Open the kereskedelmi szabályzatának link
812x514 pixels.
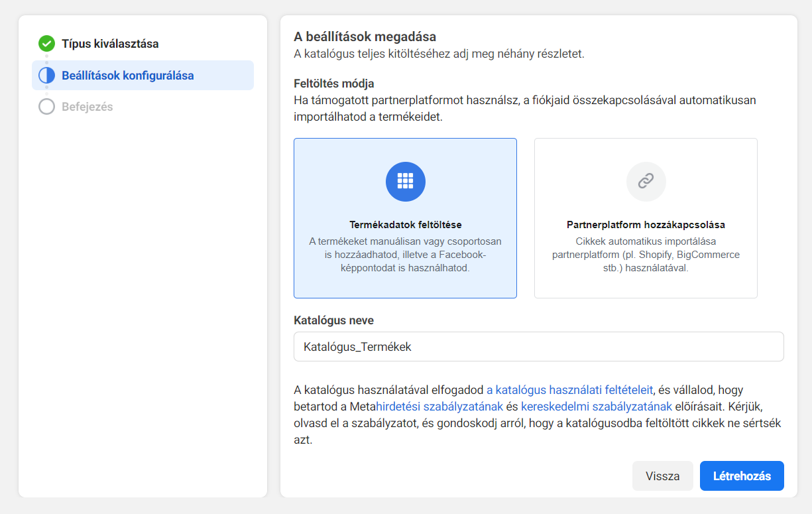[x=597, y=407]
